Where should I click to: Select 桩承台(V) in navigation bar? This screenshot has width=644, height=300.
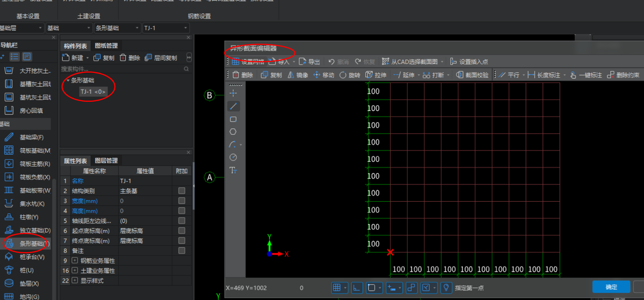[x=25, y=257]
